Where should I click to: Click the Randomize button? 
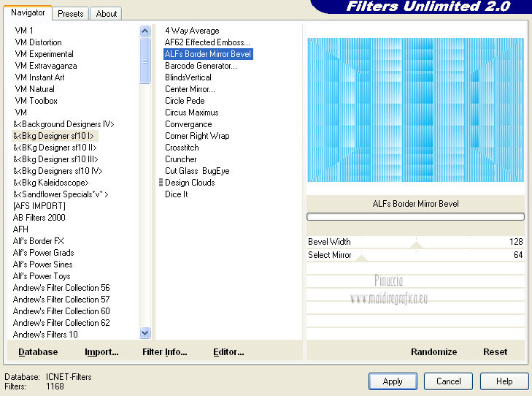click(433, 352)
